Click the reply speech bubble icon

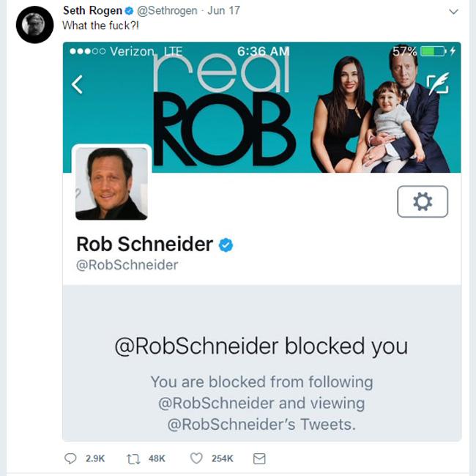[x=71, y=458]
